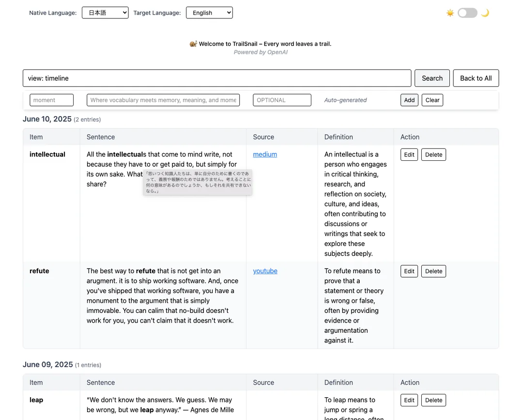The height and width of the screenshot is (420, 523).
Task: Open the Native Language dropdown
Action: (105, 13)
